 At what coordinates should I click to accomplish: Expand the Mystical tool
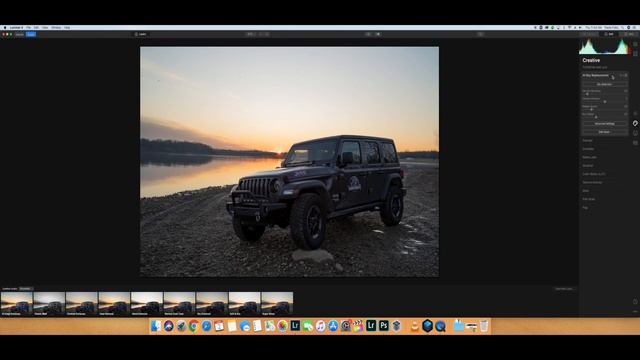[588, 166]
